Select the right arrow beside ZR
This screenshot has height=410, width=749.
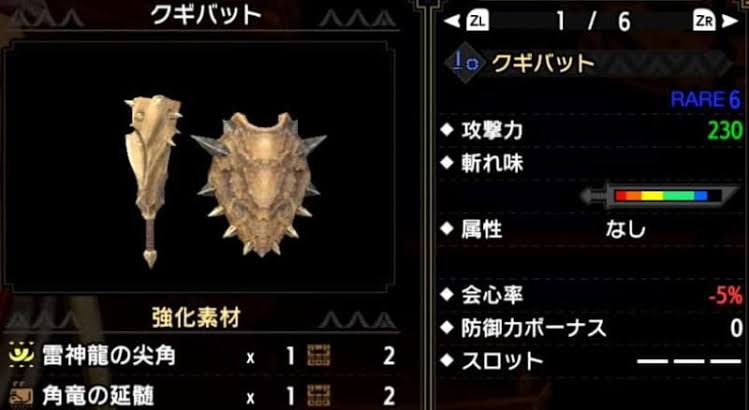pos(730,21)
